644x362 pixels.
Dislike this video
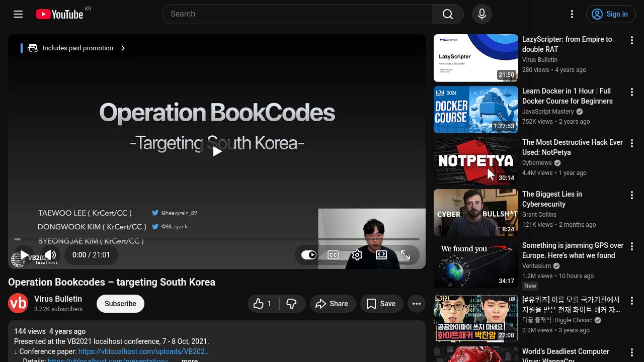[291, 304]
